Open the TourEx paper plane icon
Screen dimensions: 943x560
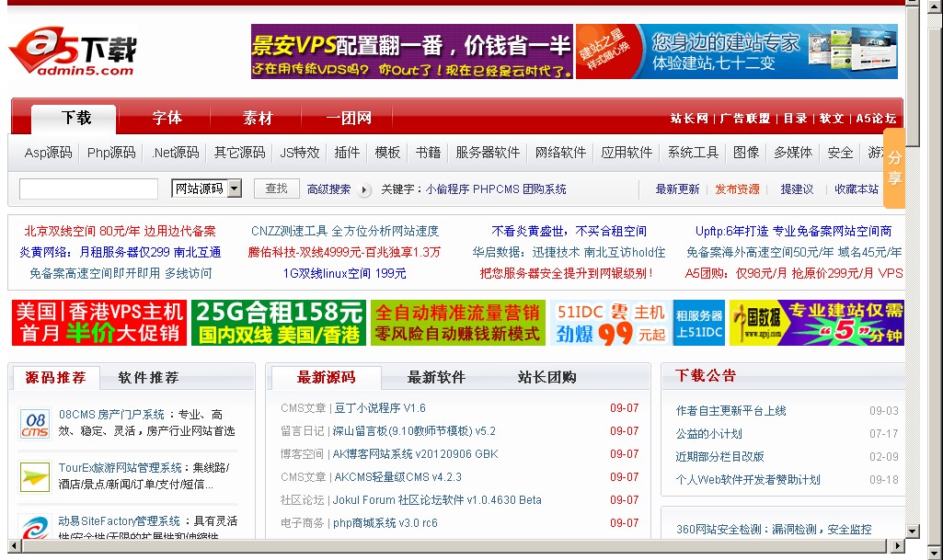click(35, 477)
